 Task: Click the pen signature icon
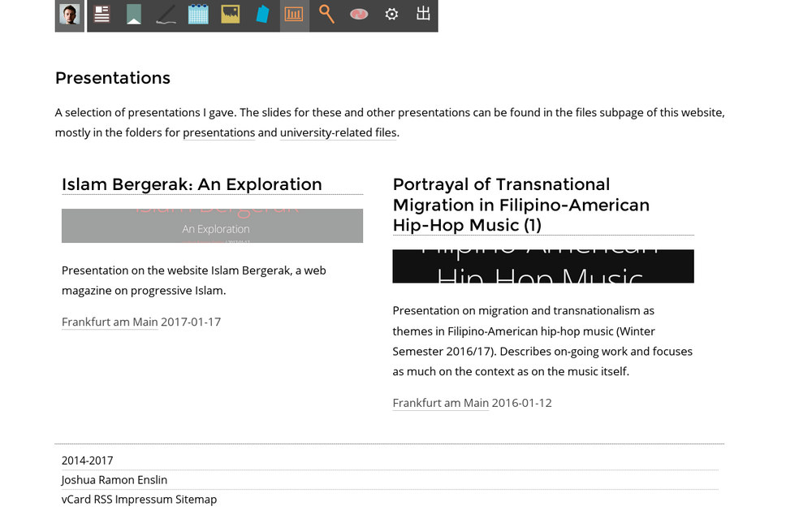[x=166, y=15]
